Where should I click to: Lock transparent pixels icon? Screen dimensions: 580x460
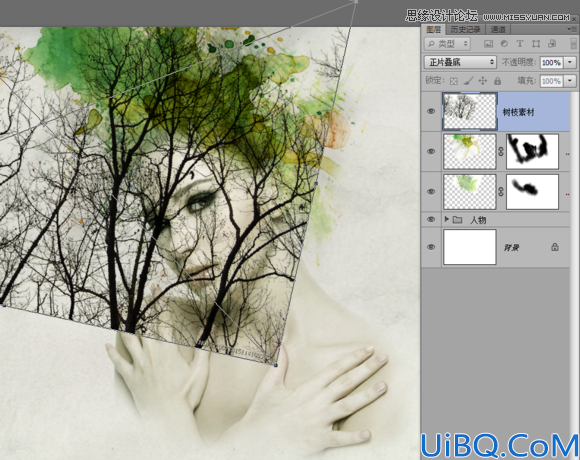453,81
